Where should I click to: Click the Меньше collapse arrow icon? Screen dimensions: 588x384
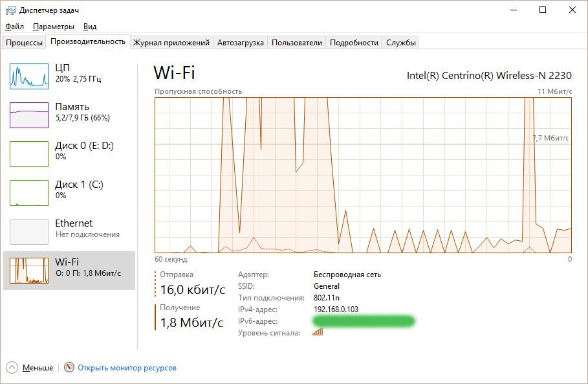point(12,367)
